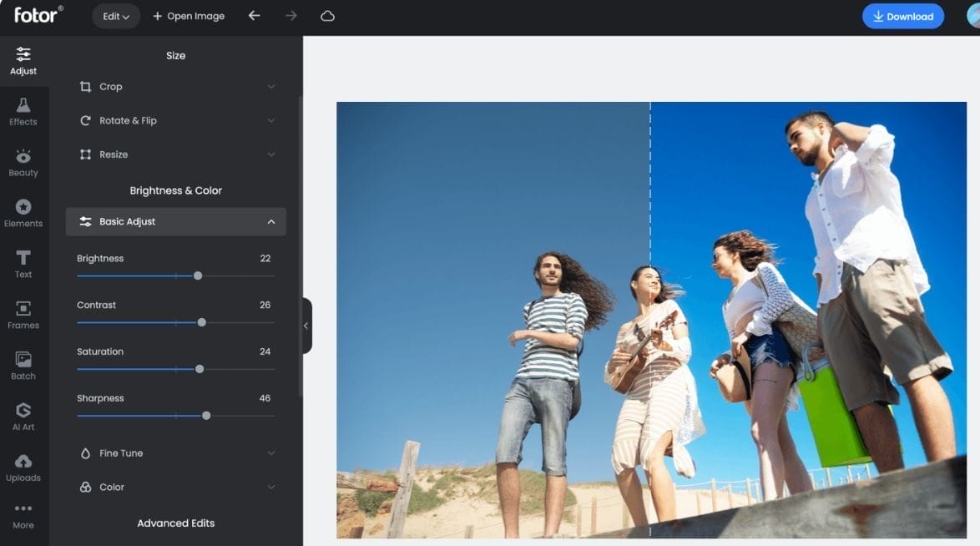Screen dimensions: 980x546
Task: Open the Frames panel
Action: (x=23, y=315)
